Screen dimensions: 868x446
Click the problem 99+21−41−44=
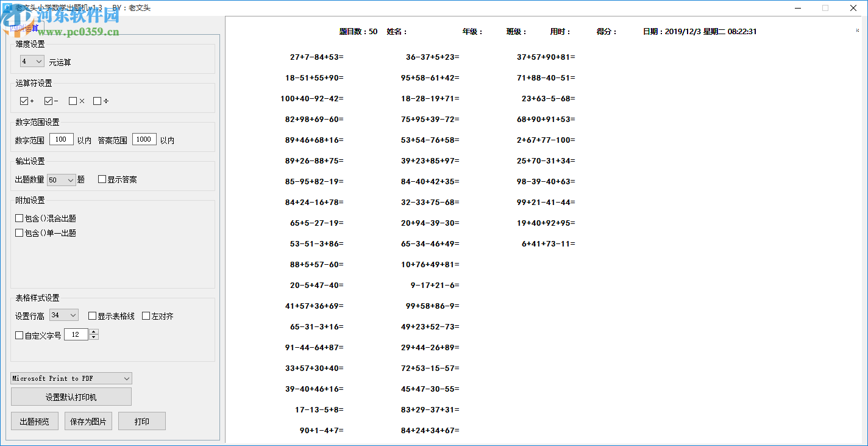coord(546,203)
